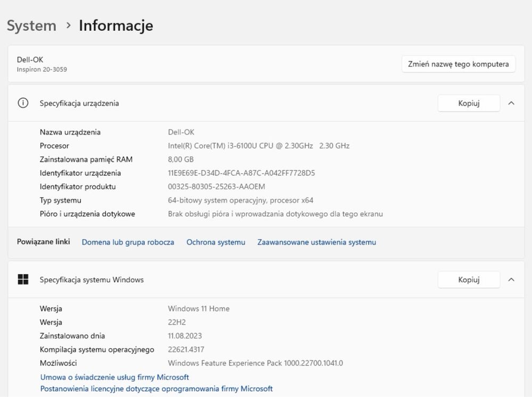
Task: Click the Specyfikacja urządzenia header text
Action: point(79,103)
